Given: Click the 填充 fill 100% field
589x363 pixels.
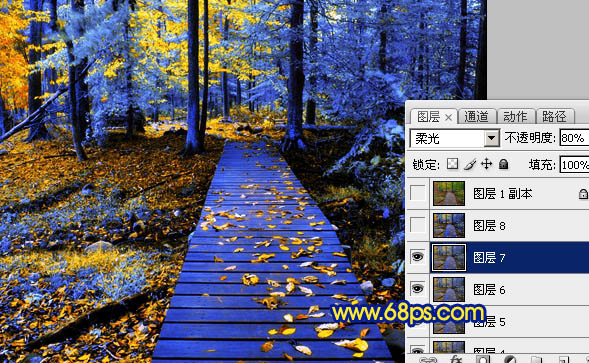Looking at the screenshot, I should coord(574,165).
